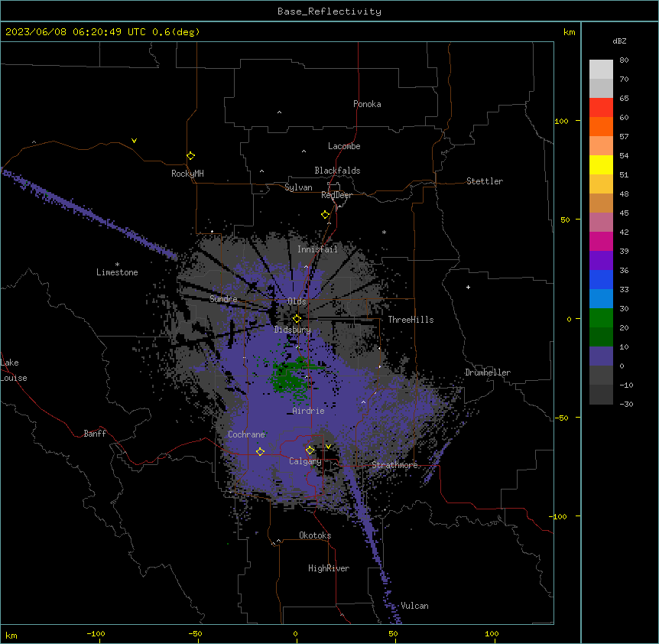The width and height of the screenshot is (659, 644).
Task: Click the yellow diamond marker above RockyMH
Action: [190, 156]
